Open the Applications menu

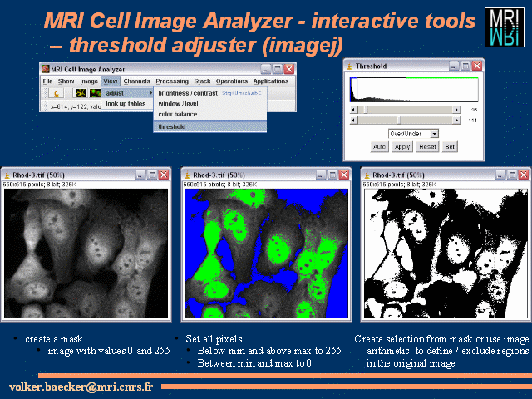[x=271, y=81]
